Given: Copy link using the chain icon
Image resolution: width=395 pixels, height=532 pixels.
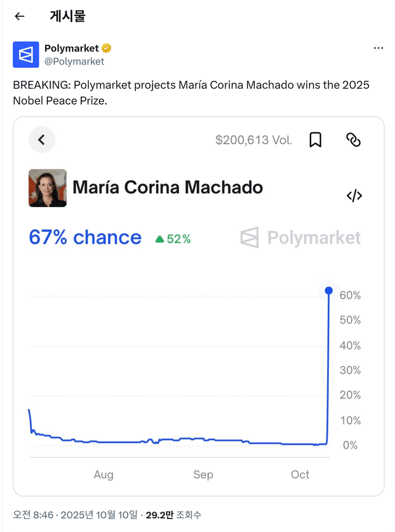Looking at the screenshot, I should click(353, 140).
